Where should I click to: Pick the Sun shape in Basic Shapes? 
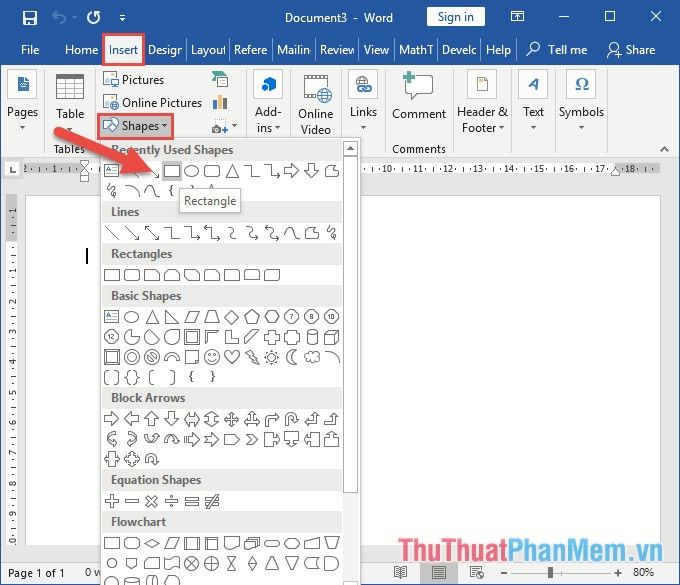click(271, 357)
